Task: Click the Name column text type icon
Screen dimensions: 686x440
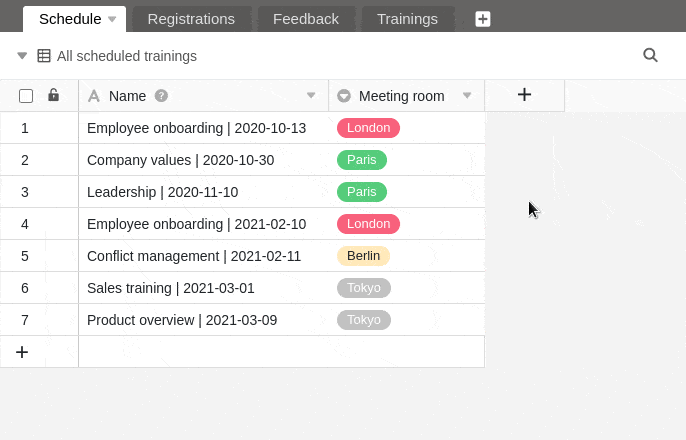Action: (95, 96)
